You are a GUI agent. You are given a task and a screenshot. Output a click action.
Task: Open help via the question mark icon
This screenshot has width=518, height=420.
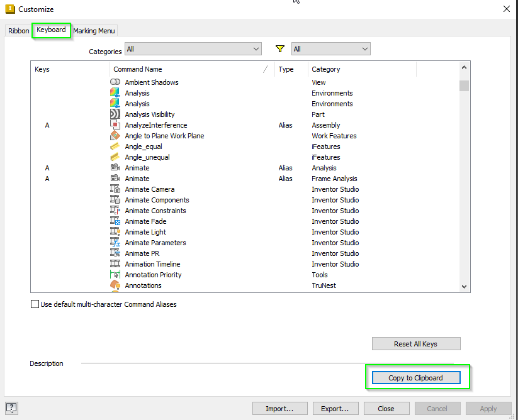pos(11,407)
